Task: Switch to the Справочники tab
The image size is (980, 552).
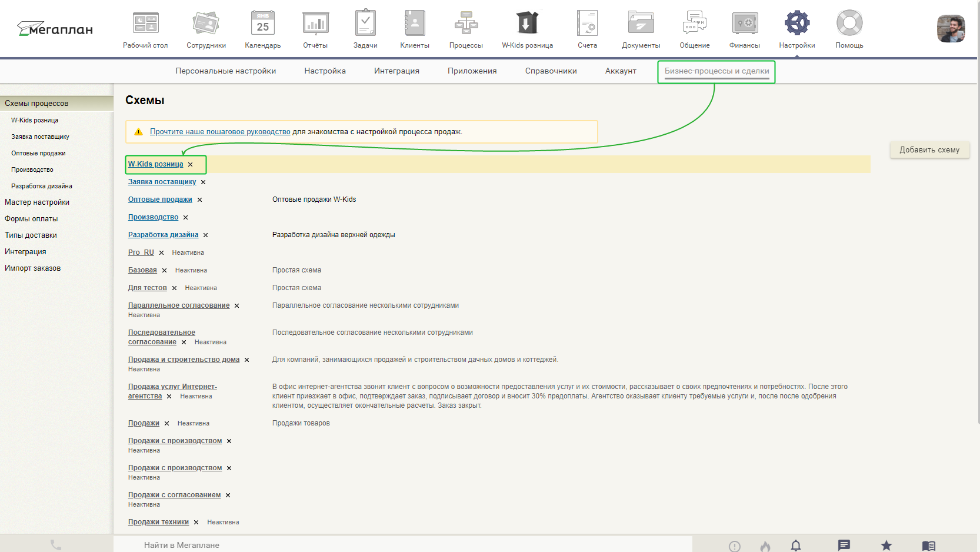Action: [551, 71]
